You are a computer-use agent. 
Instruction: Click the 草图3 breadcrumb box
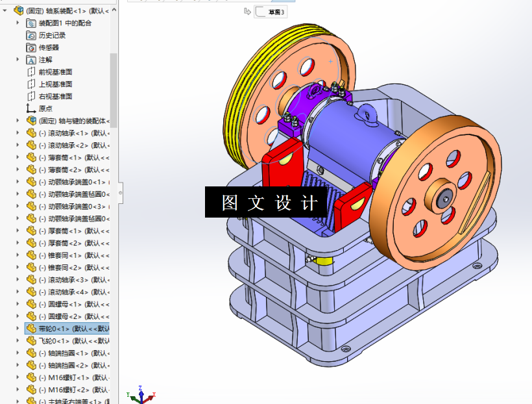coord(271,11)
